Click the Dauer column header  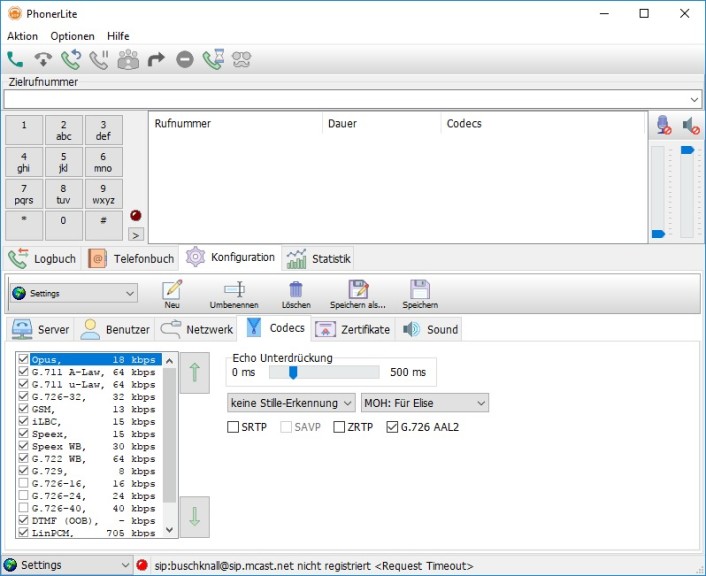pyautogui.click(x=381, y=123)
